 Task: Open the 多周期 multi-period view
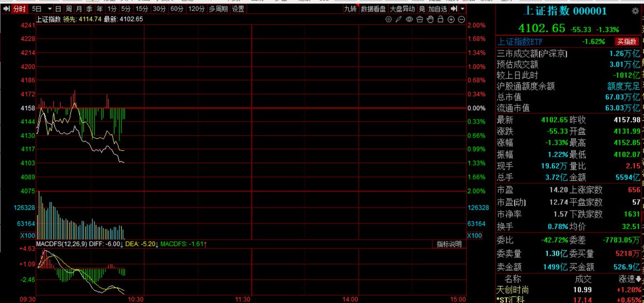coord(218,9)
